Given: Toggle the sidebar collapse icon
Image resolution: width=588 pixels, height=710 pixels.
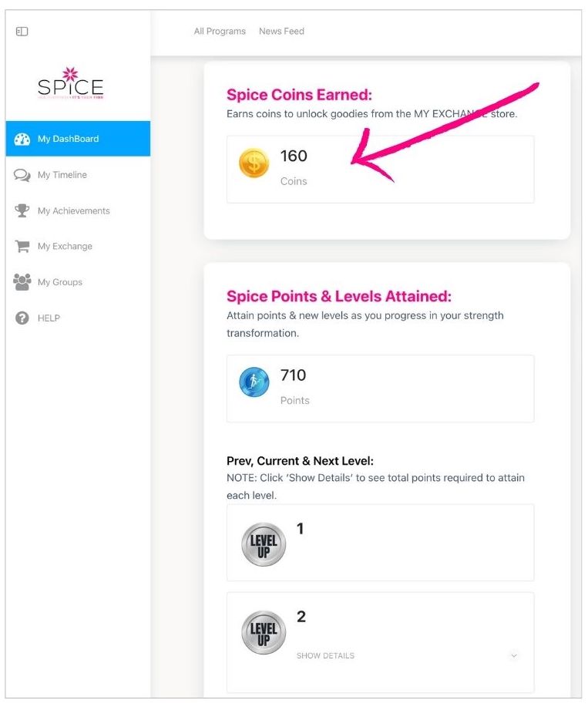Looking at the screenshot, I should [x=22, y=32].
